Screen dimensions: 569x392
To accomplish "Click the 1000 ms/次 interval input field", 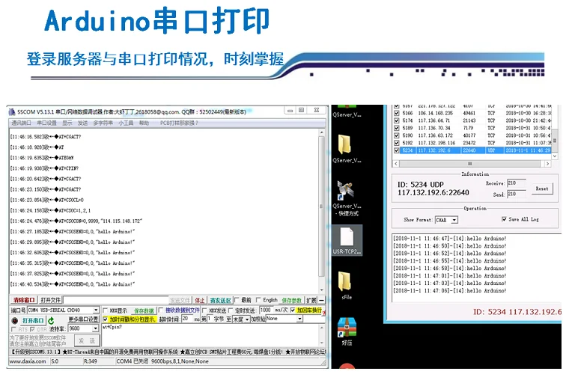I will [x=266, y=310].
